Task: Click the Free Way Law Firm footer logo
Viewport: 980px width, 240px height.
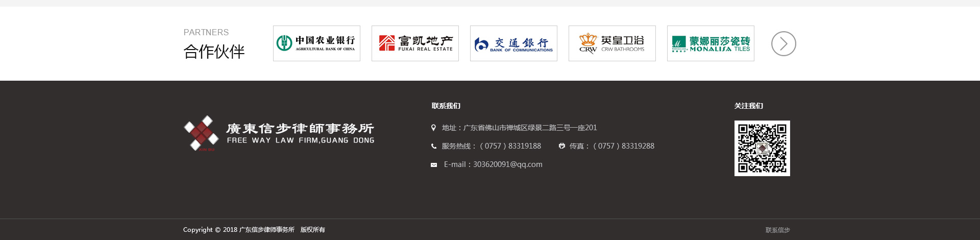Action: (279, 133)
